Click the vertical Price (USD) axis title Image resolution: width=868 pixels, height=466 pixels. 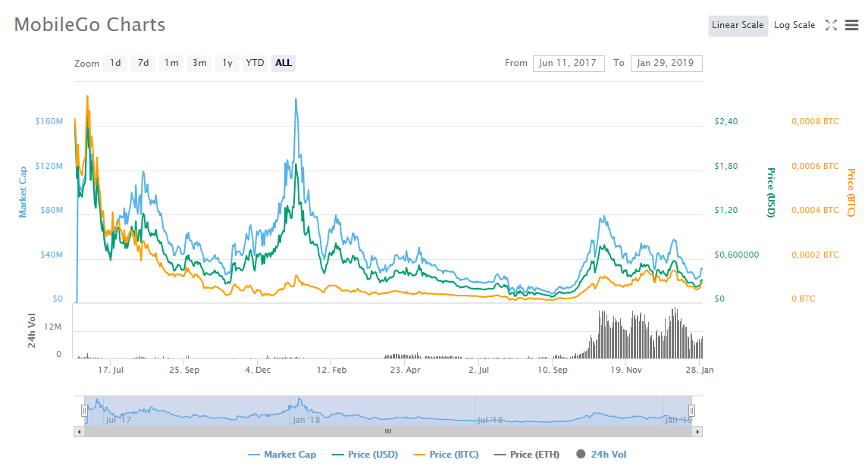click(x=770, y=192)
